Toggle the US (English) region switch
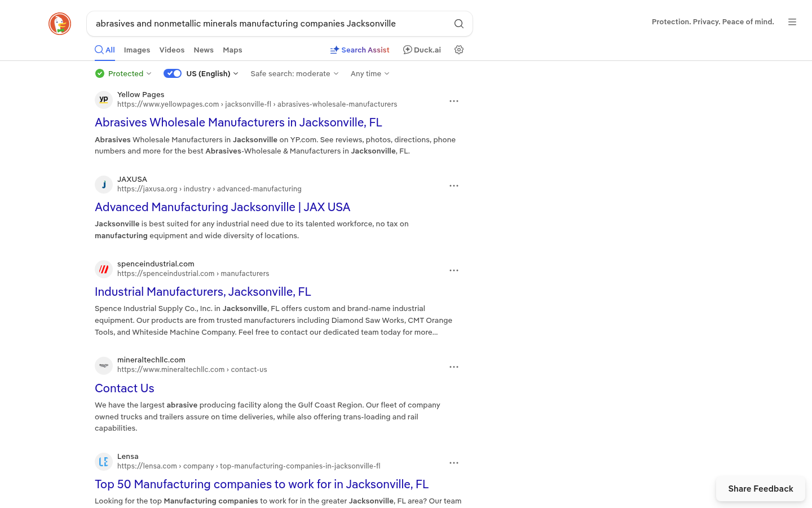This screenshot has width=812, height=508. tap(173, 73)
